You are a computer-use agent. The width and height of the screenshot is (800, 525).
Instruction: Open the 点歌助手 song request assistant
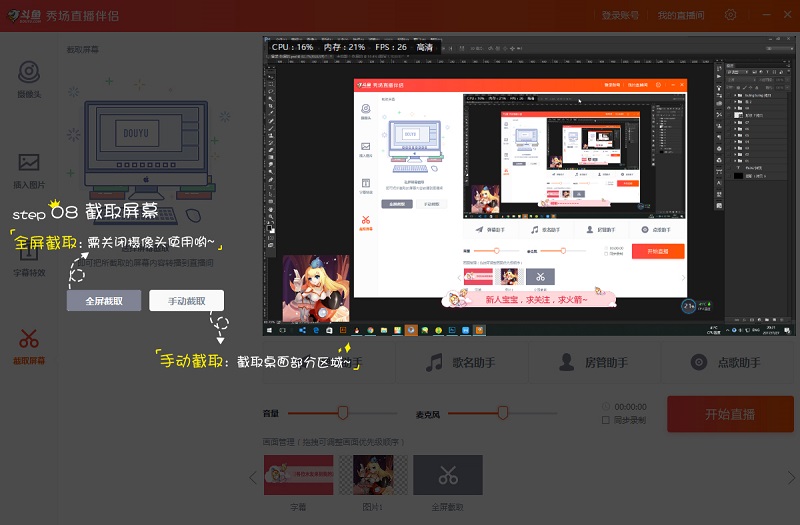[727, 363]
